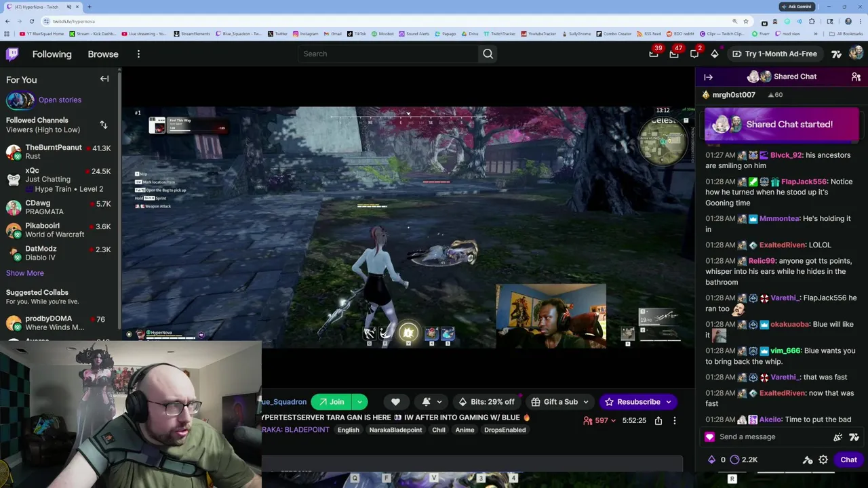
Task: Open CDawg channel in sidebar
Action: click(58, 207)
